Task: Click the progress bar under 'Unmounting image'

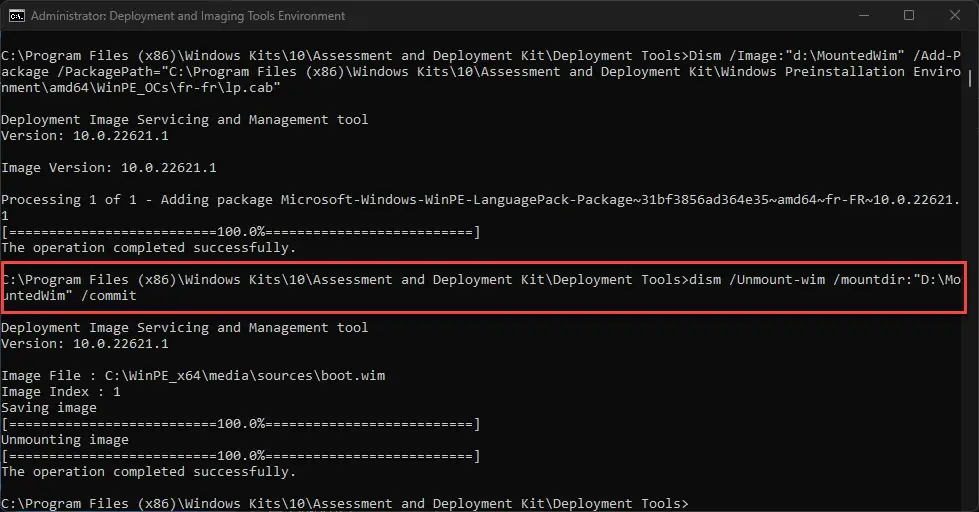Action: click(241, 456)
